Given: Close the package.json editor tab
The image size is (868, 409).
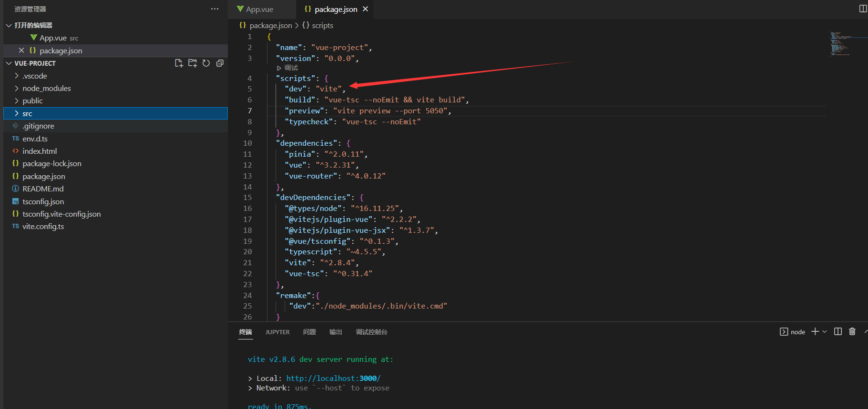Looking at the screenshot, I should pos(366,9).
